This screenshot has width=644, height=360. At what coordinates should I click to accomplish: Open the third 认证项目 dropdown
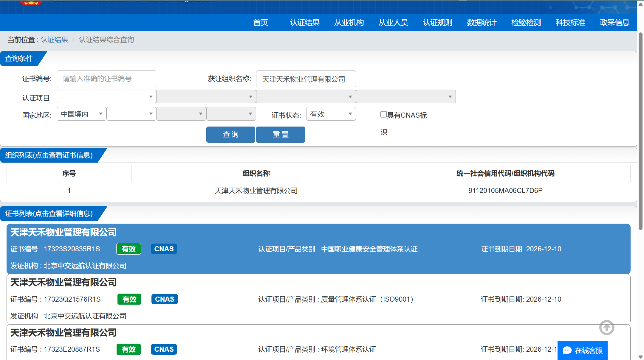tap(306, 96)
